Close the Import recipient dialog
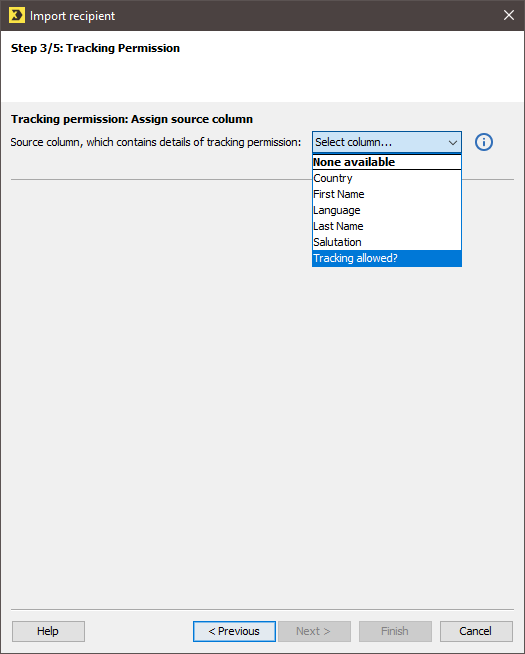The width and height of the screenshot is (525, 654). (x=508, y=15)
